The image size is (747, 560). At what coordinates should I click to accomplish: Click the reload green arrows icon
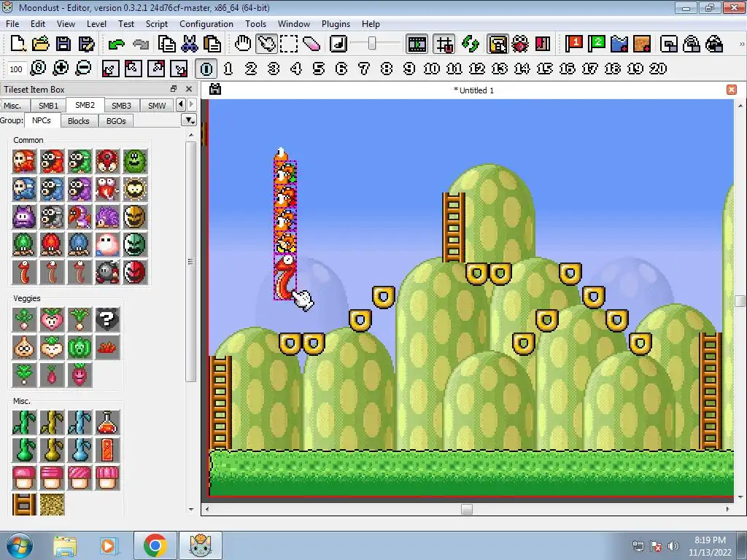[x=471, y=44]
